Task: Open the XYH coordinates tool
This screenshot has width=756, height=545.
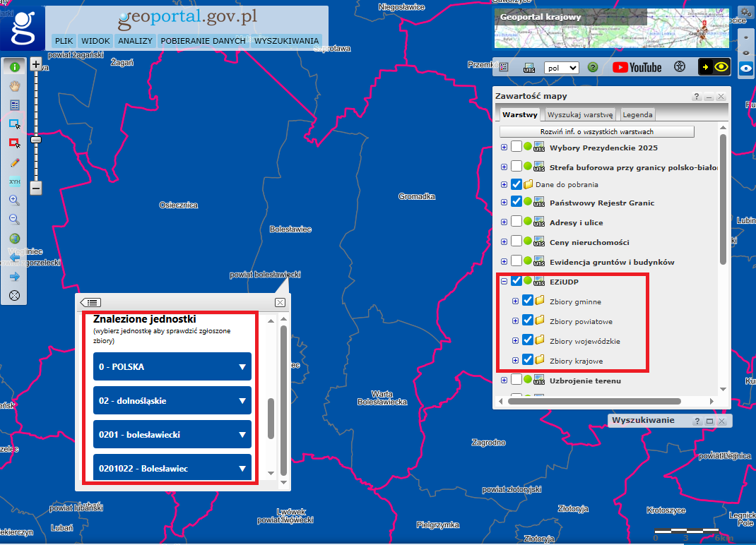Action: [x=14, y=181]
